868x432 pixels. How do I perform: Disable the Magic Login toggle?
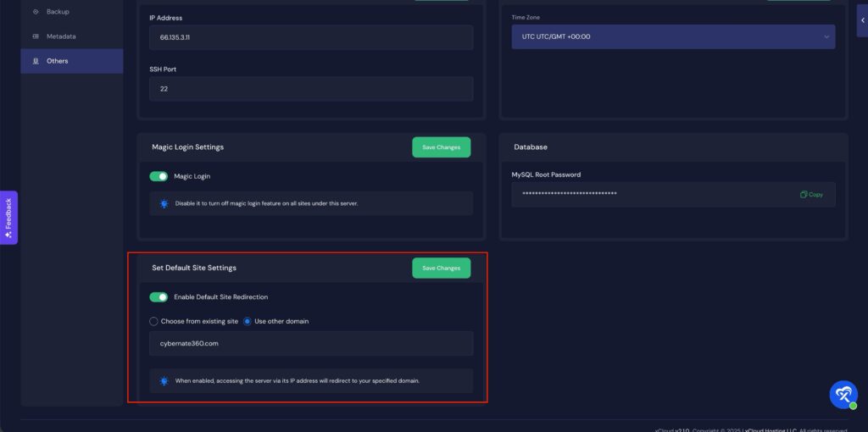tap(159, 176)
